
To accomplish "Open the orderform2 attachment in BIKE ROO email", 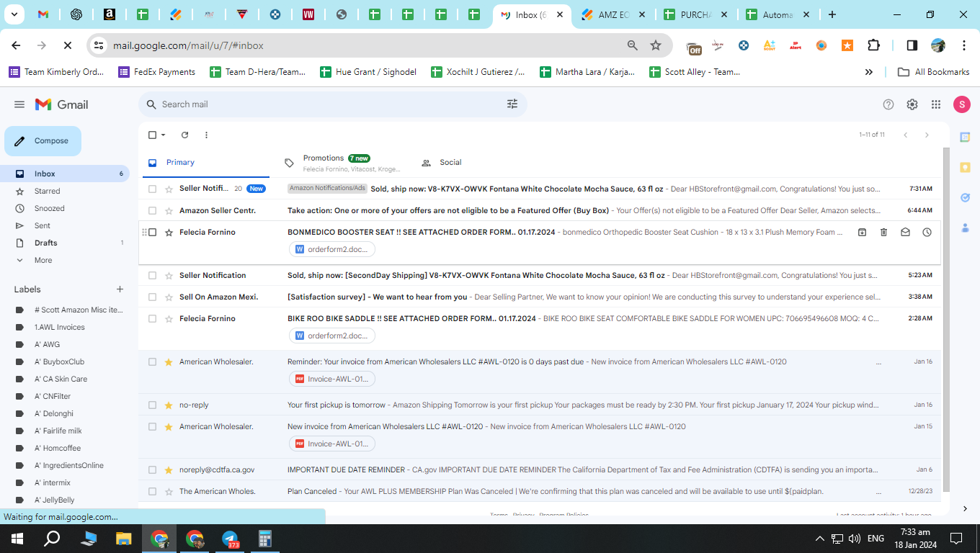I will [332, 336].
